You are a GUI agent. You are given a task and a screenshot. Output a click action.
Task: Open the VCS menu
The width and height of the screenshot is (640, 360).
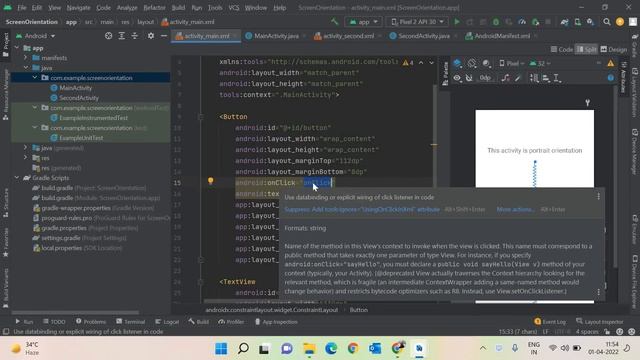coord(233,8)
